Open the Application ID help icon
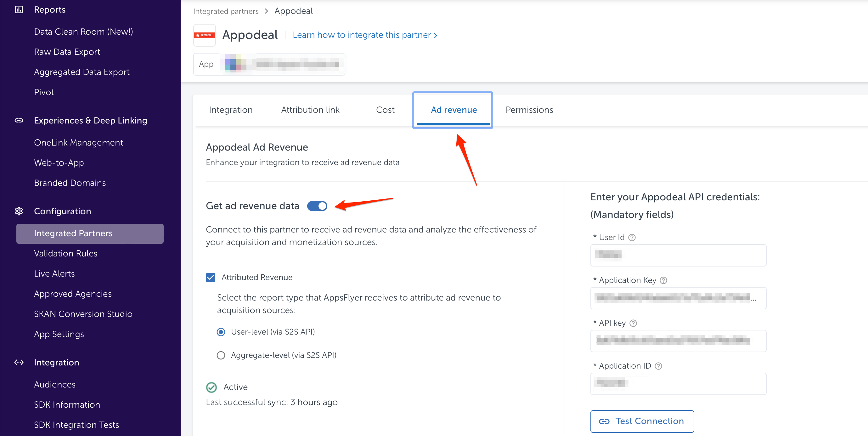868x436 pixels. [x=658, y=366]
